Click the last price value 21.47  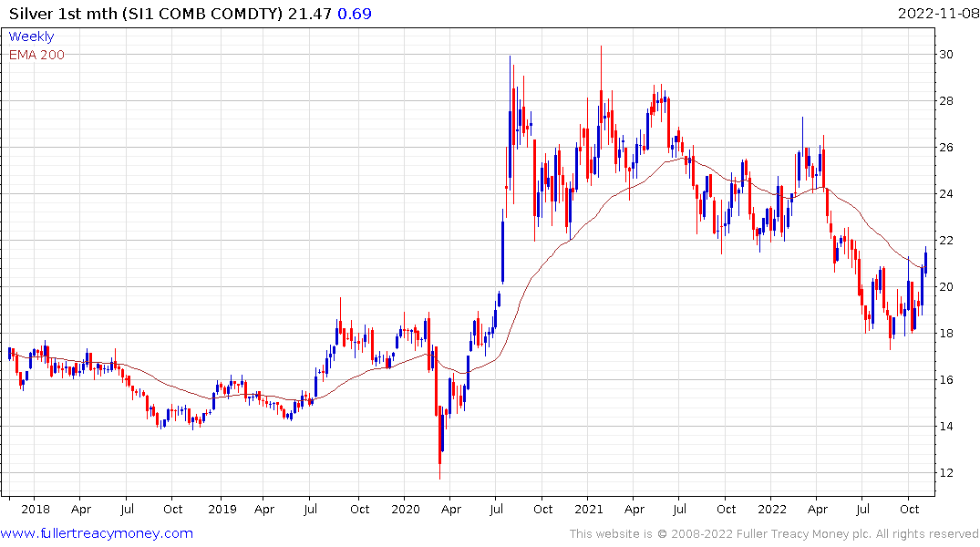pos(310,14)
